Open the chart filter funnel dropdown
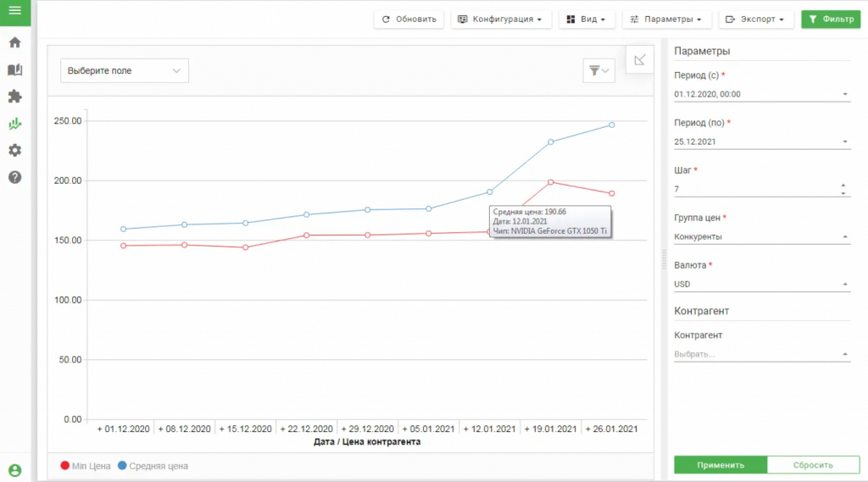Viewport: 868px width, 482px height. 598,71
